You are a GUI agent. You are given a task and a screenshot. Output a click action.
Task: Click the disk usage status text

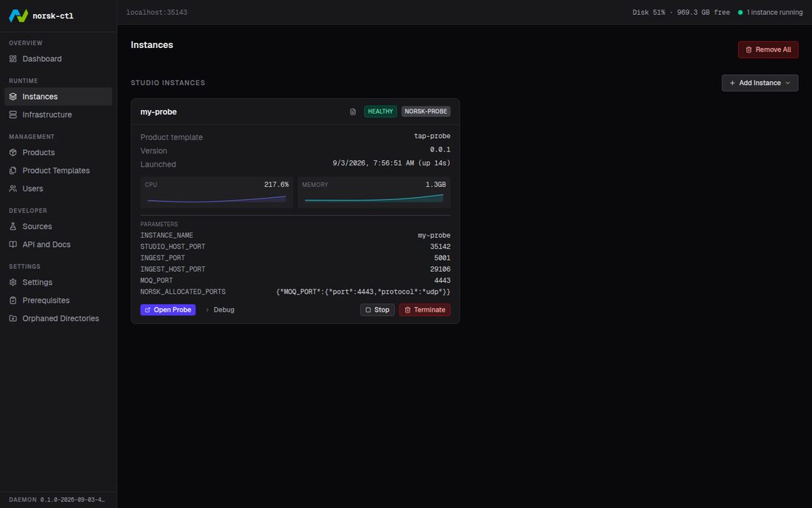point(681,13)
